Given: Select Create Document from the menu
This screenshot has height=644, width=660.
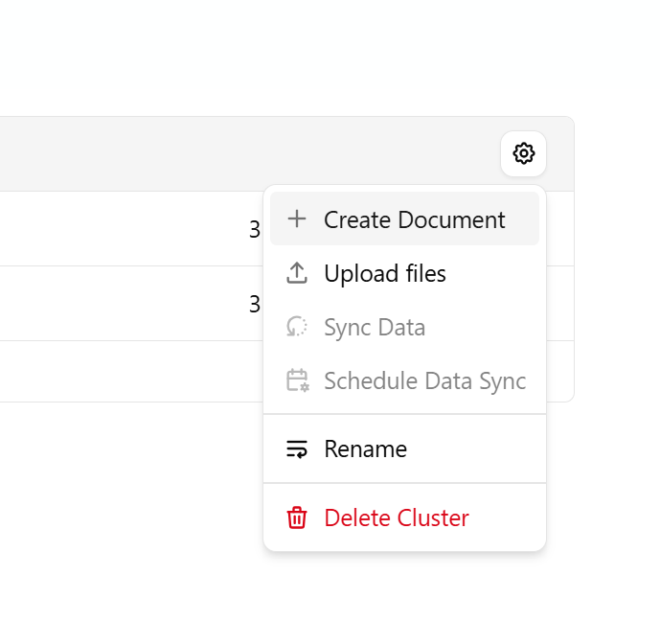Looking at the screenshot, I should (x=414, y=219).
